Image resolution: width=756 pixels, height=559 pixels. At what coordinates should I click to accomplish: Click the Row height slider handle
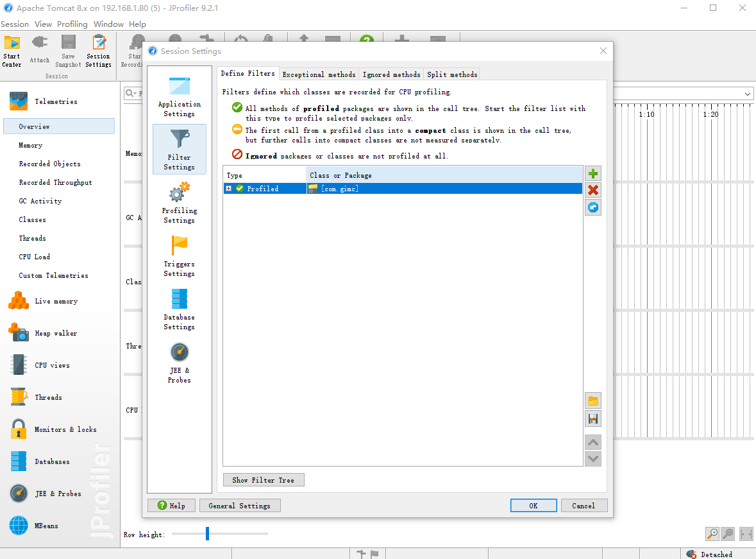[x=207, y=533]
